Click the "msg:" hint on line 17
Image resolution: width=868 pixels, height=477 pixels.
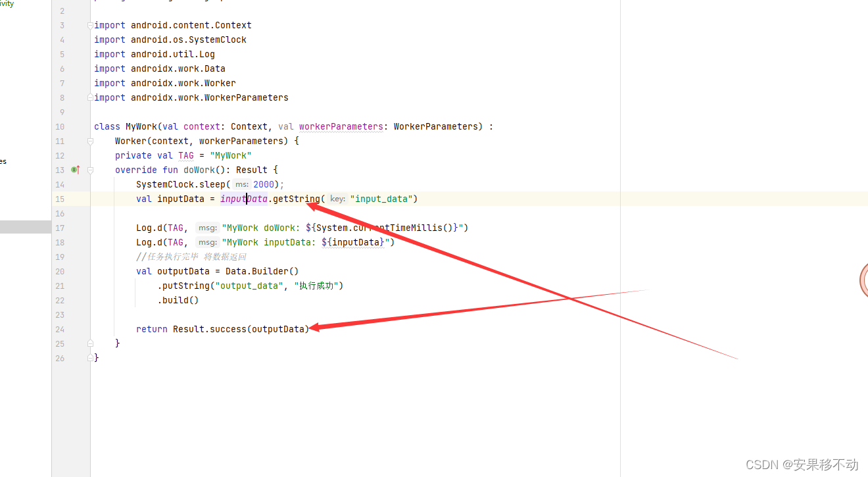point(207,228)
